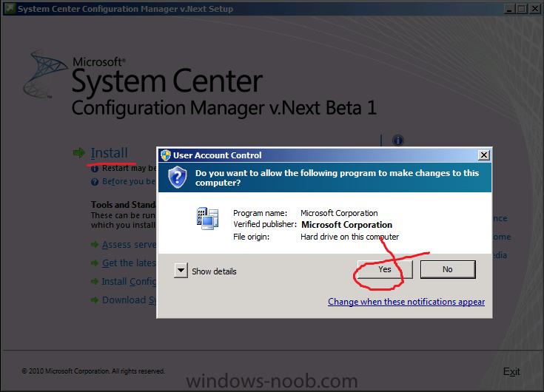The image size is (544, 392).
Task: Maximize the Configuration Manager Setup window
Action: coord(521,9)
